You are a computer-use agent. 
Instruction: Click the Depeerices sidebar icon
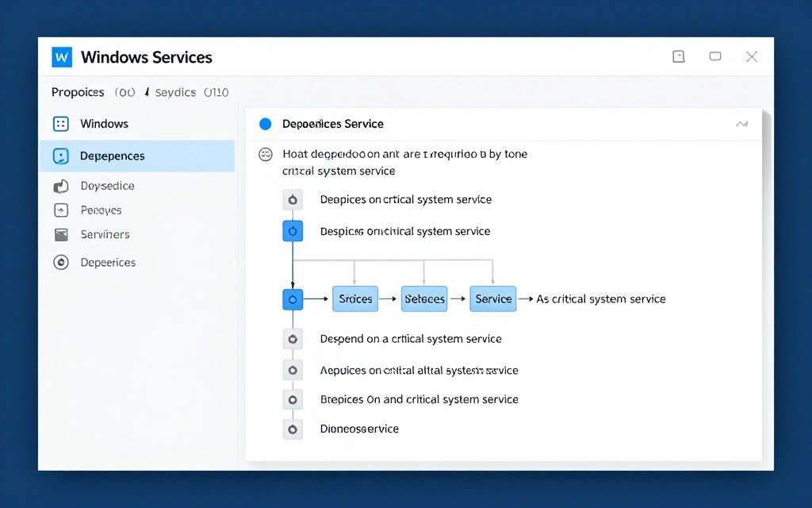coord(59,262)
